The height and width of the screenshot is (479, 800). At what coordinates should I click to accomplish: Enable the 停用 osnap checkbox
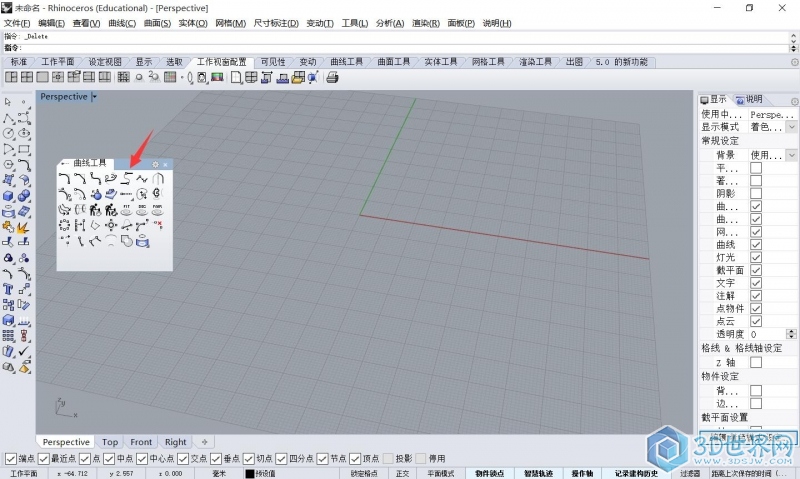(x=421, y=459)
